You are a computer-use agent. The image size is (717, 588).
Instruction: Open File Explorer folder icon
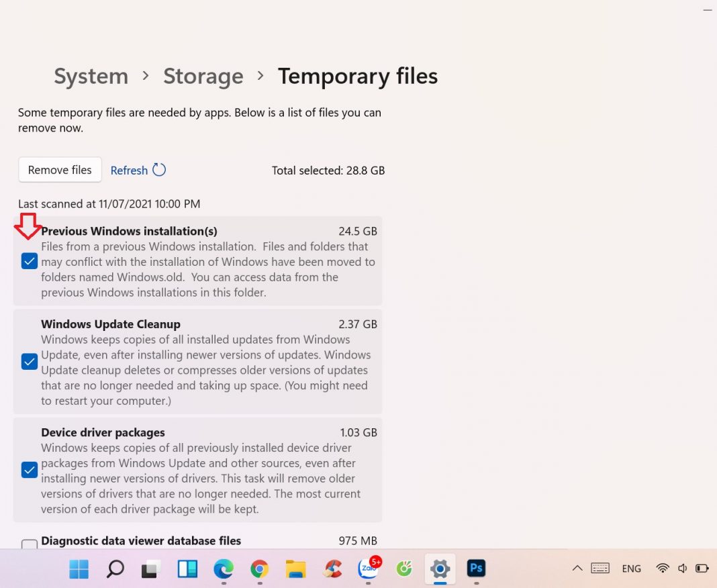[295, 569]
